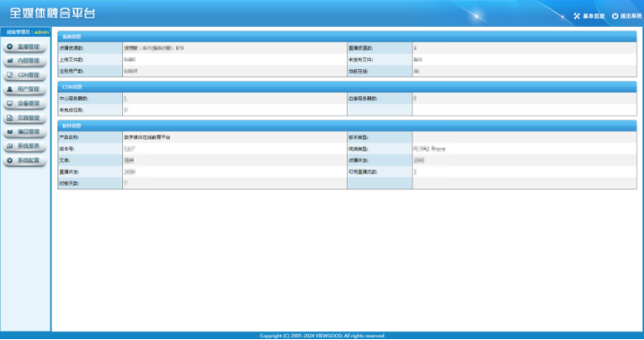Click the book icon beside 接口管理

10,132
